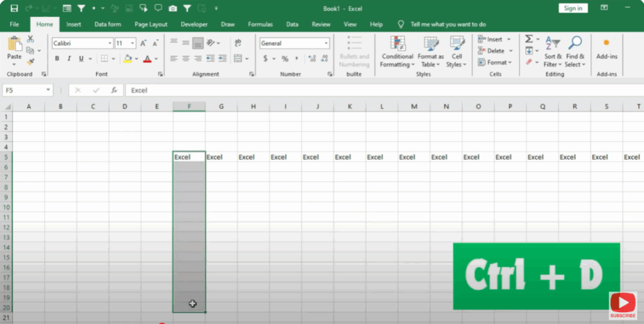Select the Format Painter brush icon
Image resolution: width=644 pixels, height=324 pixels.
(30, 62)
